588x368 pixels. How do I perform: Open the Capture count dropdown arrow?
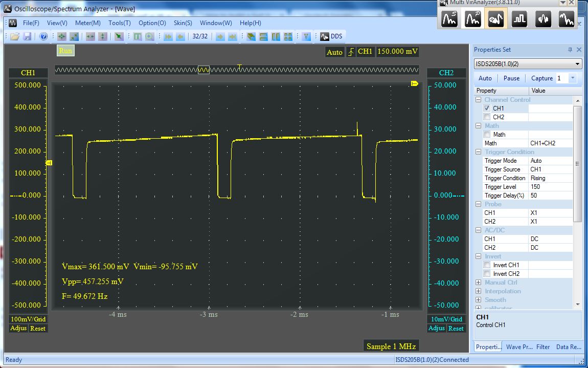(572, 78)
